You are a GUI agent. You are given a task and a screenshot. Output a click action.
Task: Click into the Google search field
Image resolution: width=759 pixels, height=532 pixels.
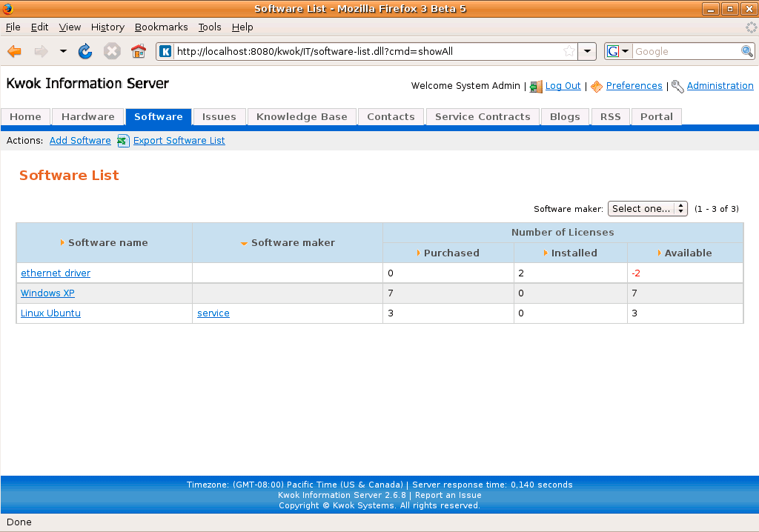tap(686, 51)
